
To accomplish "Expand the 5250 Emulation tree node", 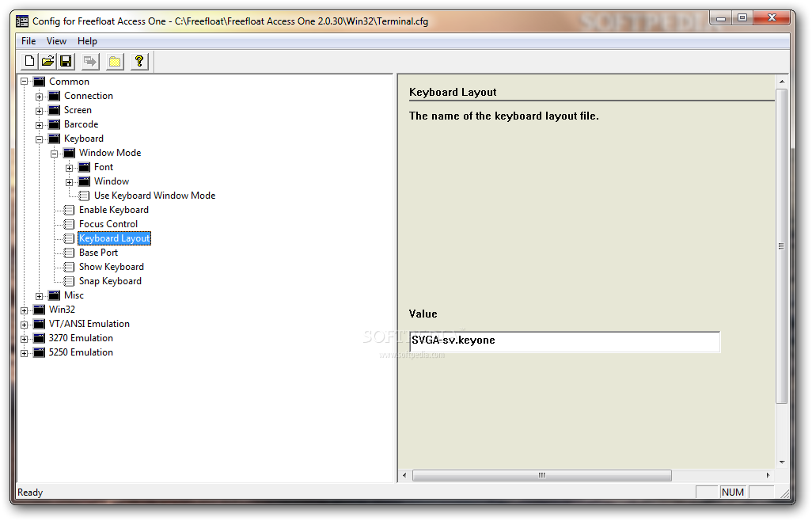I will pos(24,352).
